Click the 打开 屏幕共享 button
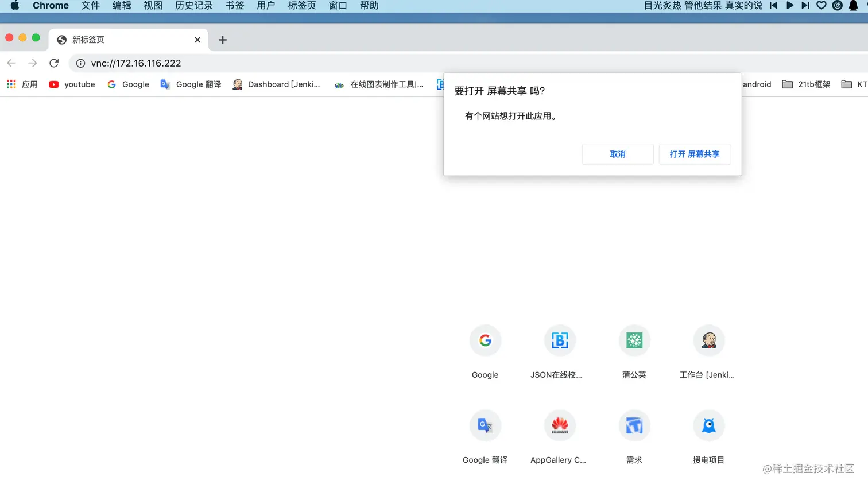The width and height of the screenshot is (868, 488). click(x=695, y=154)
